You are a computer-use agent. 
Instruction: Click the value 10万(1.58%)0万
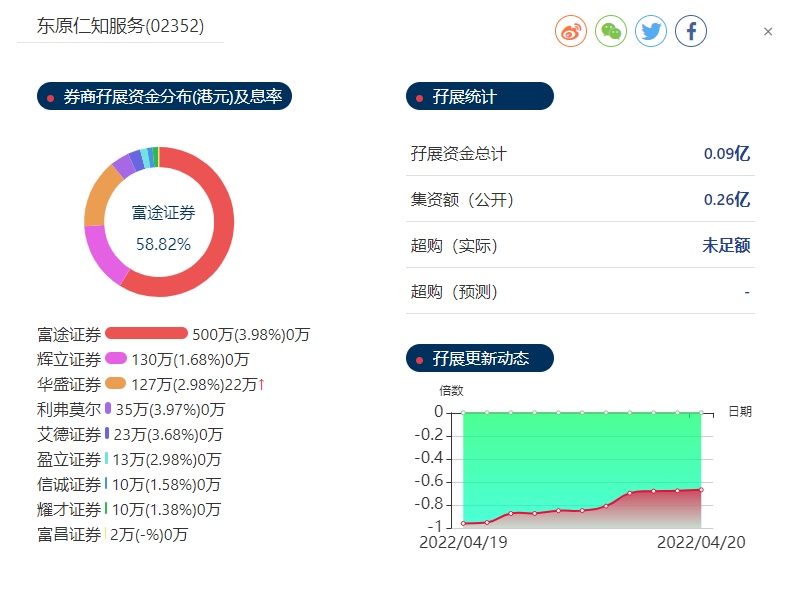click(166, 485)
